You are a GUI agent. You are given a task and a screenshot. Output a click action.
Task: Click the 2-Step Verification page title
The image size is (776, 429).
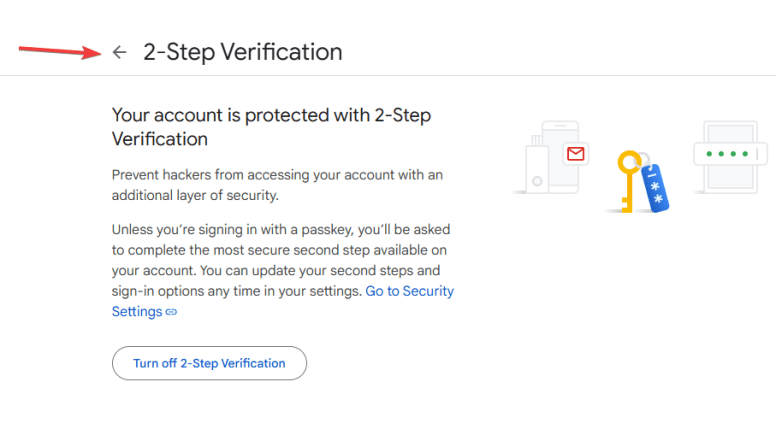(242, 52)
